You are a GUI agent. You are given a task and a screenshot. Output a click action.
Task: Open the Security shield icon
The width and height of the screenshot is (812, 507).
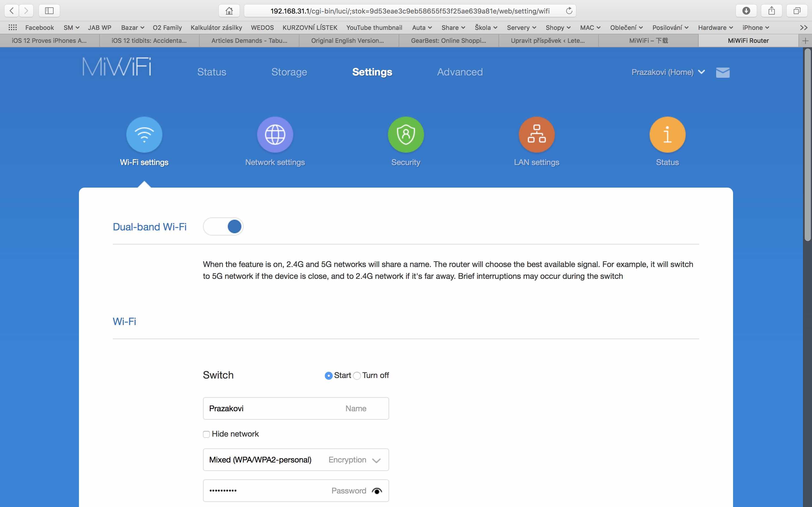coord(406,134)
